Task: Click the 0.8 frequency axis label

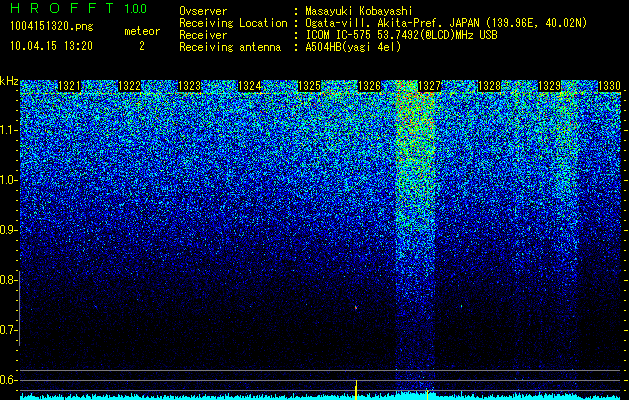Action: pyautogui.click(x=8, y=280)
